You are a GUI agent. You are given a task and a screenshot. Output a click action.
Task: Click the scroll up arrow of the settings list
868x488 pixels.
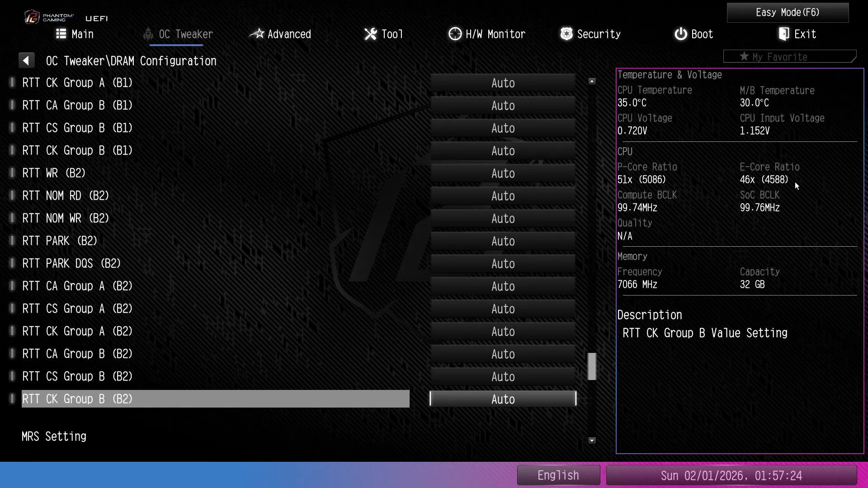point(592,81)
